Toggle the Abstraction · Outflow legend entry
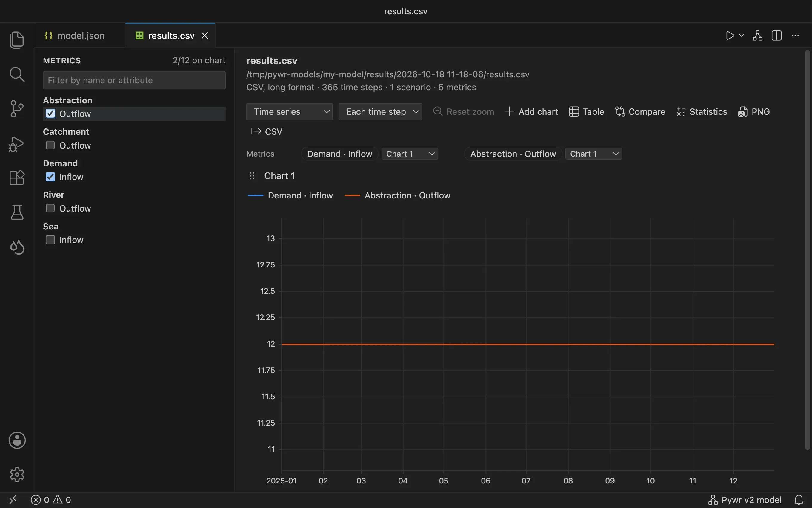 (397, 195)
